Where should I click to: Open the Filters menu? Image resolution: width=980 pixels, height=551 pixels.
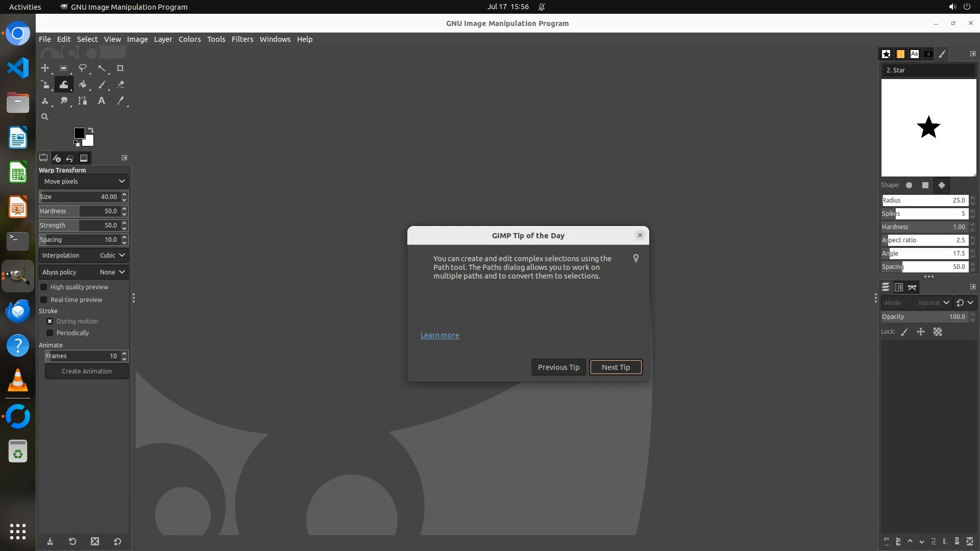pyautogui.click(x=242, y=39)
